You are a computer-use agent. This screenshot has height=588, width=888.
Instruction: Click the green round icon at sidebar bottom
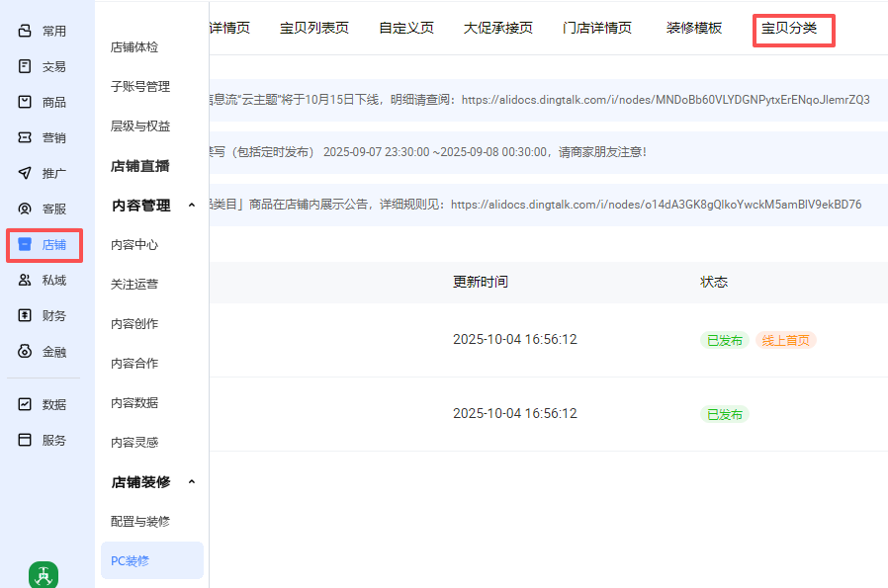43,575
